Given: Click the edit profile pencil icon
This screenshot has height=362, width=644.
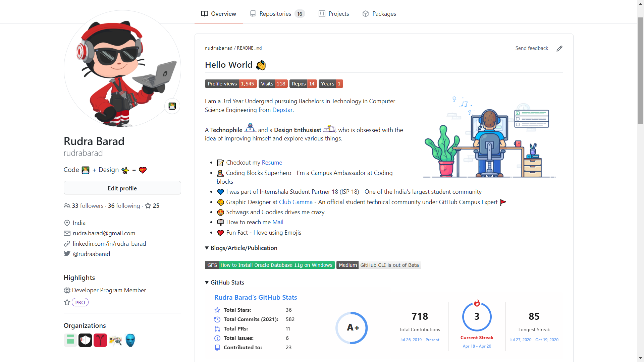Looking at the screenshot, I should (x=559, y=48).
